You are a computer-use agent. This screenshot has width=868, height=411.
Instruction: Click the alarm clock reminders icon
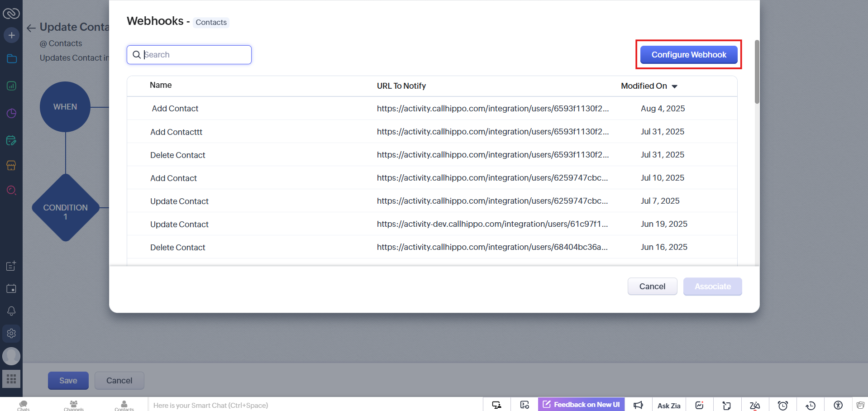click(783, 405)
